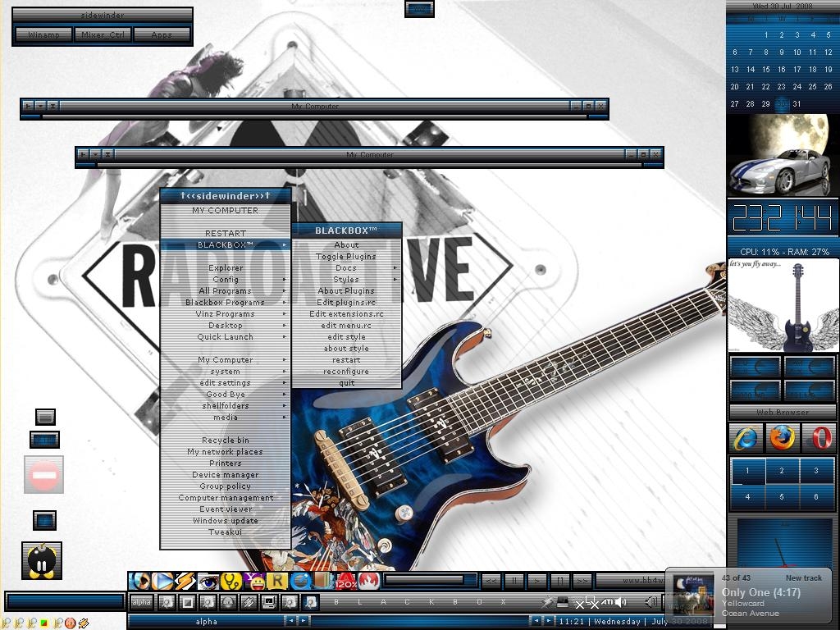Viewport: 840px width, 630px height.
Task: Expand the Styles submenu in BLACKBOX menu
Action: pos(347,280)
